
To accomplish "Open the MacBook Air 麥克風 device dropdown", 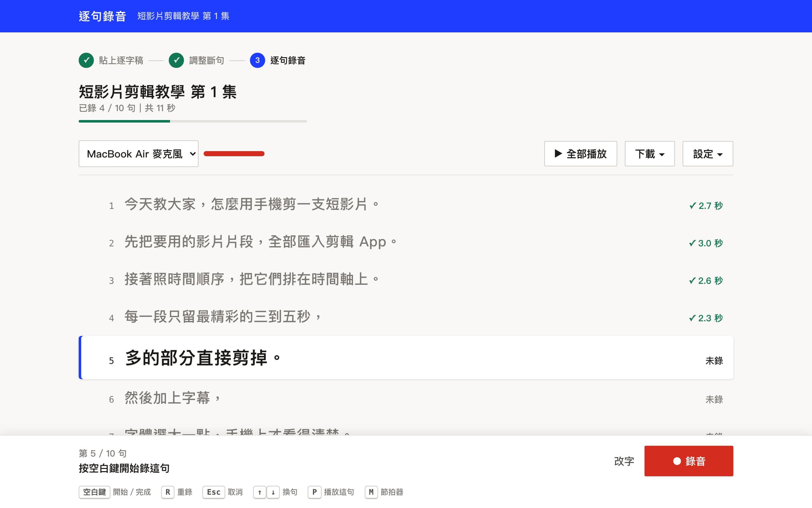I will point(139,154).
